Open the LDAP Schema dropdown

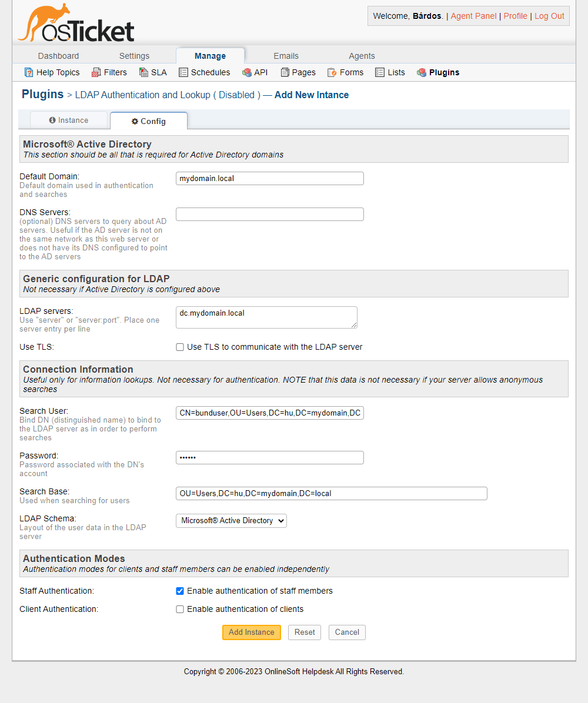231,521
